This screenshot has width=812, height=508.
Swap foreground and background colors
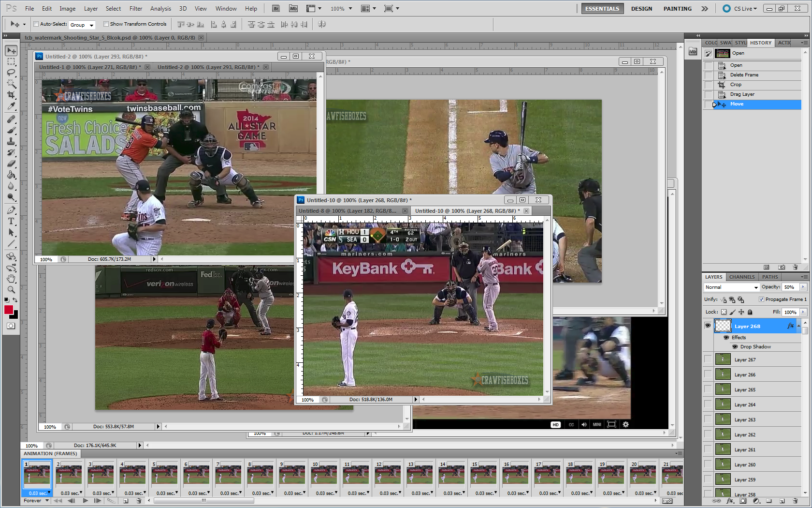tap(15, 300)
